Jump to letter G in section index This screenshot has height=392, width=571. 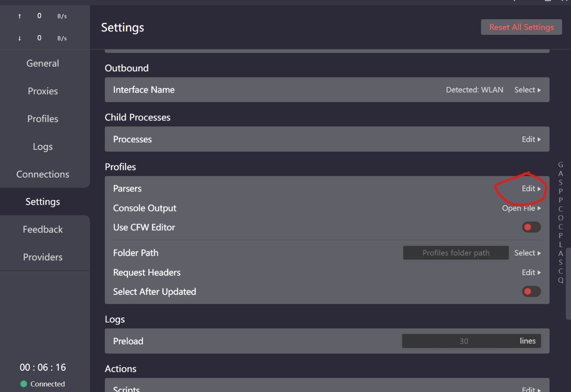coord(561,165)
